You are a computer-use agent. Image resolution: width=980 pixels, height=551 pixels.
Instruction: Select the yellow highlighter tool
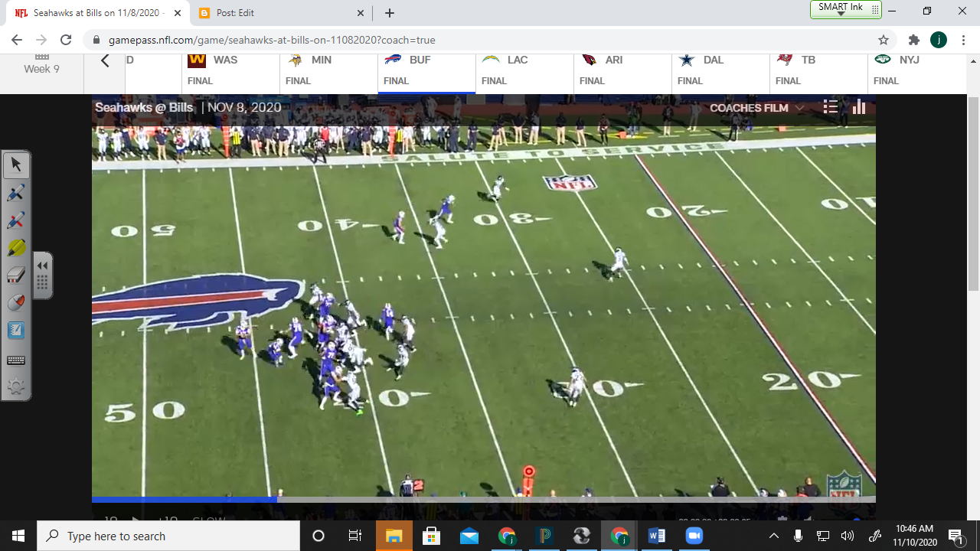(x=16, y=248)
